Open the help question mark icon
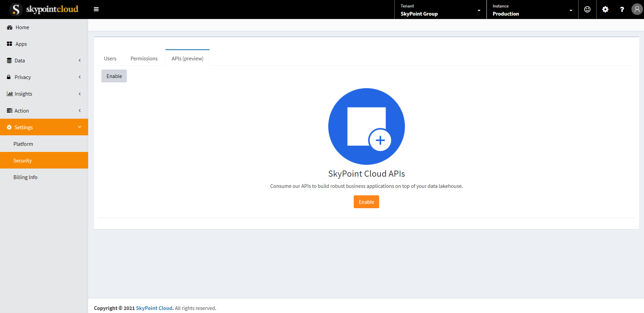Viewport: 644px width, 313px height. [x=622, y=9]
